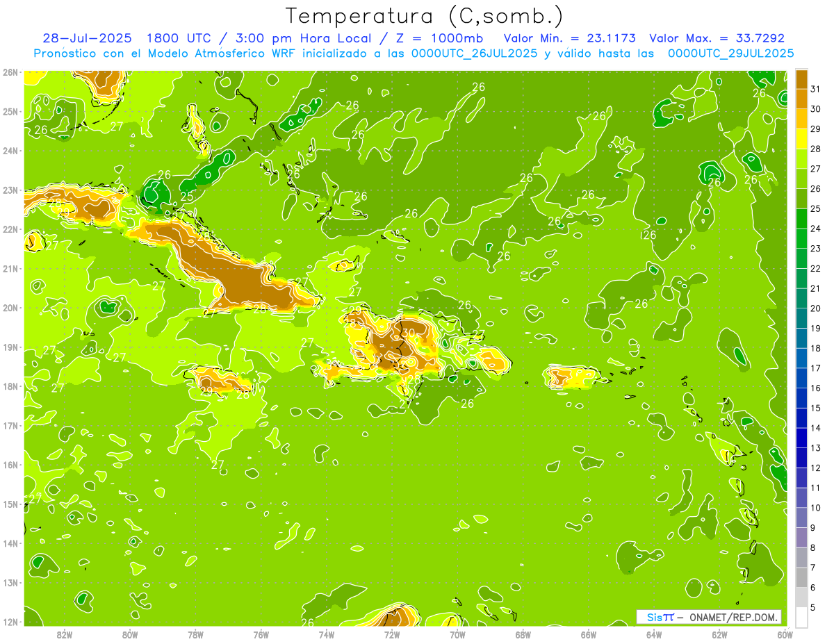Screen dimensions: 834x644
Task: Click the dark brown swatch above 31 on color scale
Action: pos(801,79)
